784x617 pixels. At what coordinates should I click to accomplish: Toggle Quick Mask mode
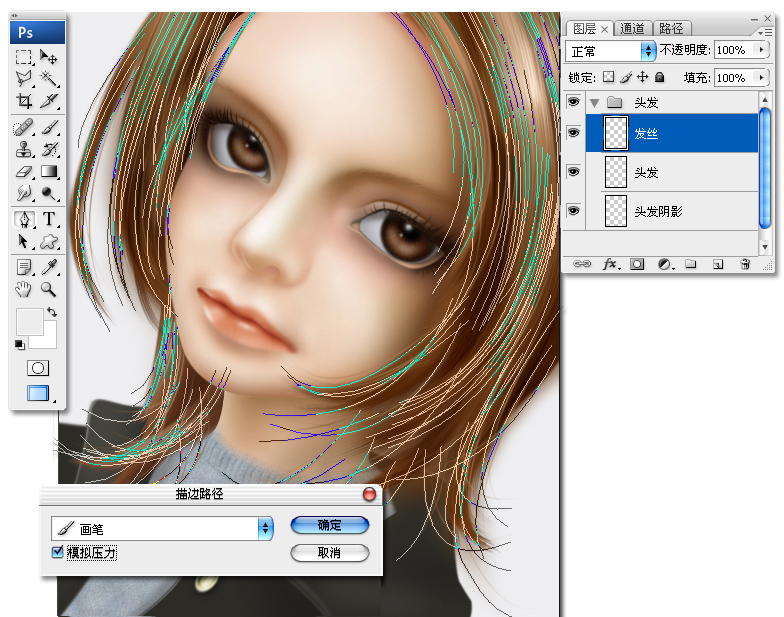tap(38, 368)
